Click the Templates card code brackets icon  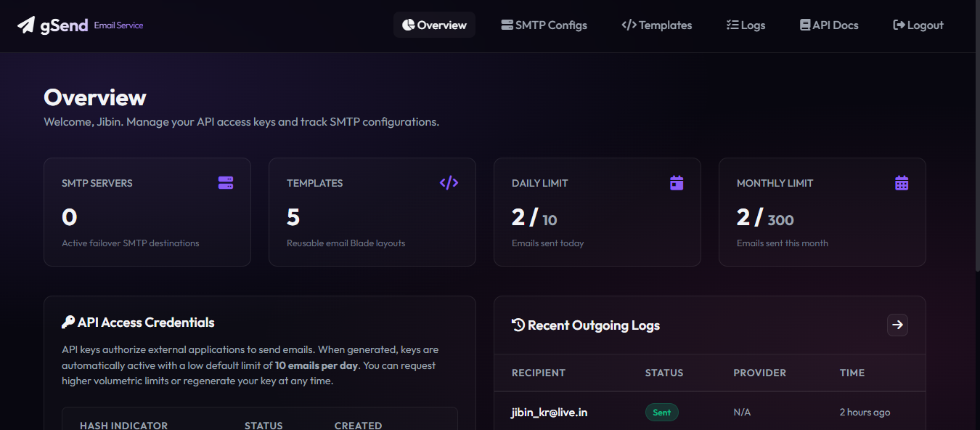[x=449, y=183]
